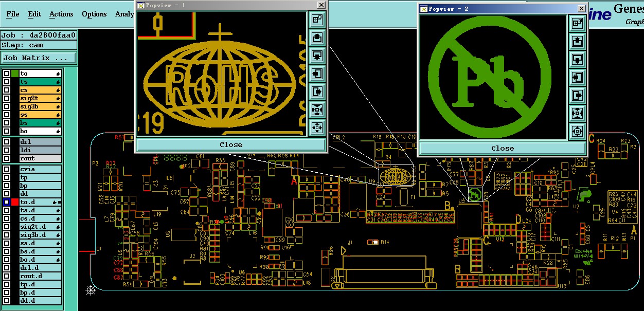Pan left in Popview 2

pyautogui.click(x=578, y=77)
